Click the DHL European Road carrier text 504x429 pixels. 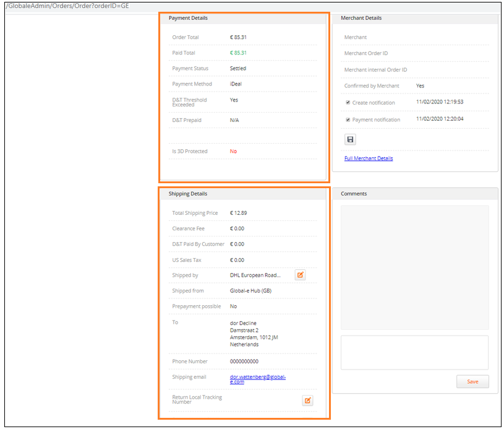coord(255,275)
